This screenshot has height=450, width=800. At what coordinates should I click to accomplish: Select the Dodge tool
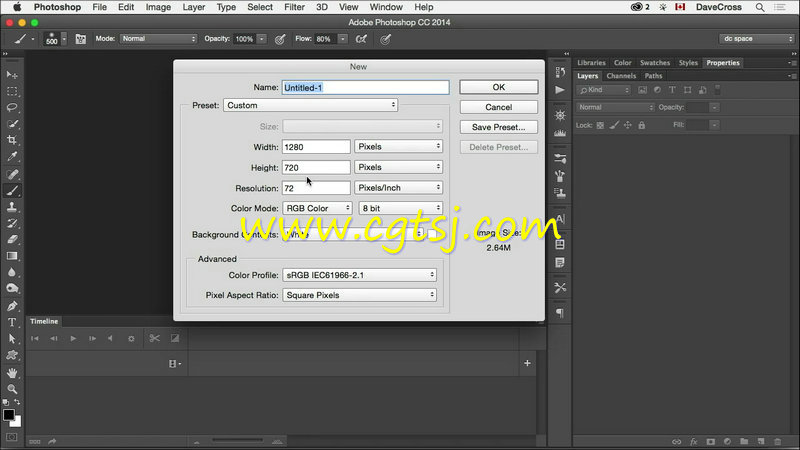click(12, 289)
